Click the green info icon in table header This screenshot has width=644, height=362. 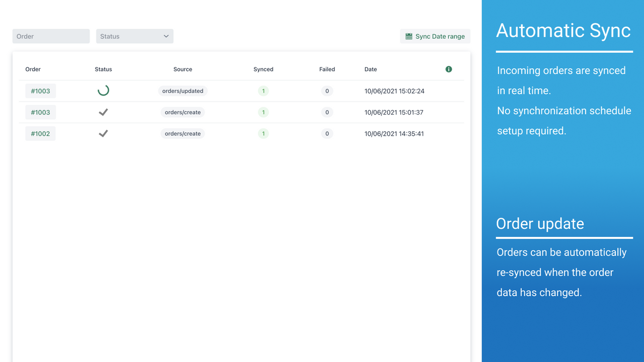coord(449,69)
